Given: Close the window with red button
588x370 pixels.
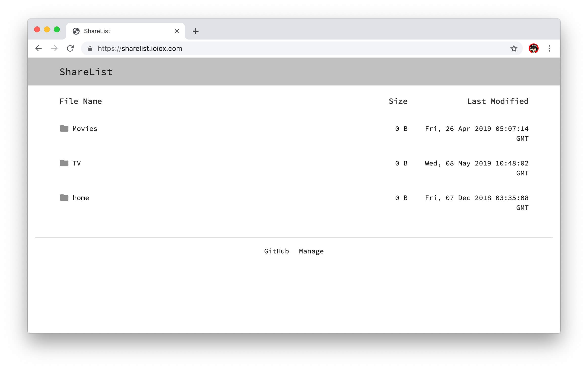Looking at the screenshot, I should pyautogui.click(x=37, y=30).
